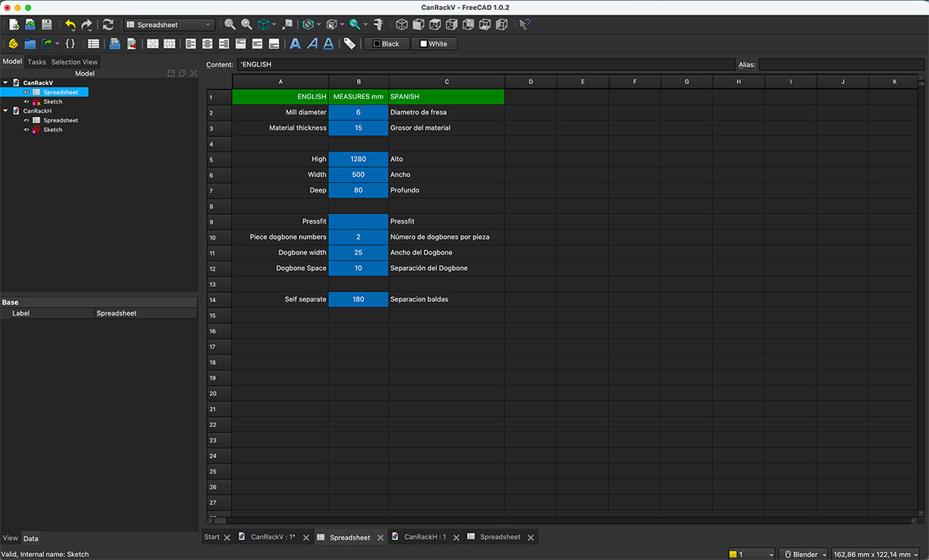
Task: Apply italic text style icon
Action: click(312, 44)
